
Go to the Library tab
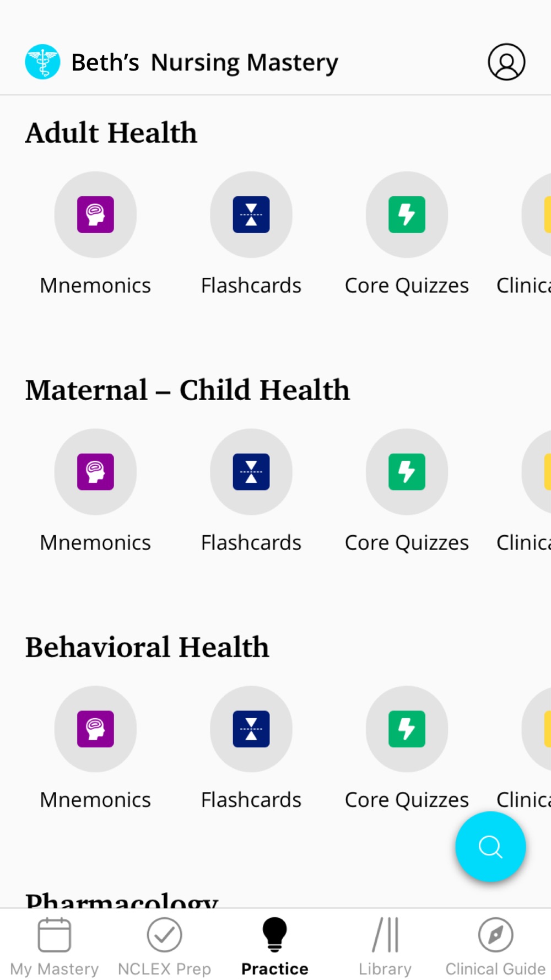385,946
